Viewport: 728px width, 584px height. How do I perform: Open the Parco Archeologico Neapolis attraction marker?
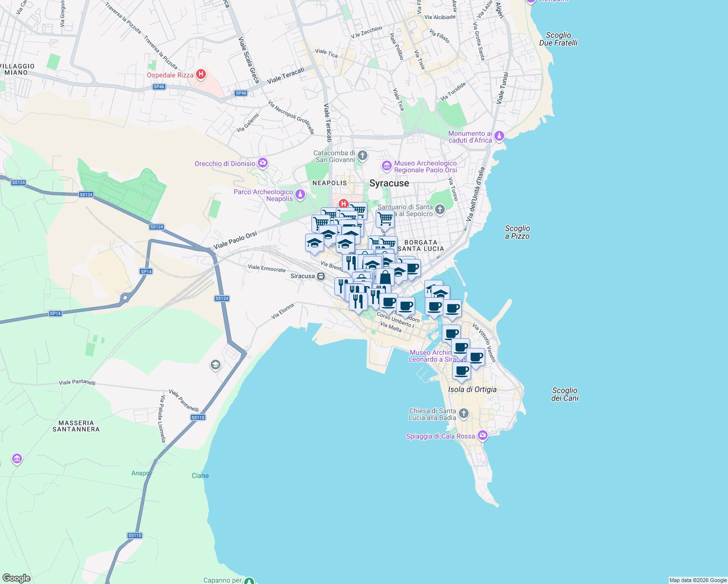point(299,193)
